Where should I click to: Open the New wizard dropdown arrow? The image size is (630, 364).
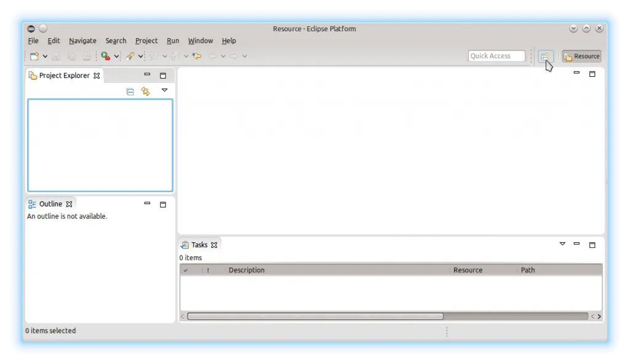click(45, 57)
